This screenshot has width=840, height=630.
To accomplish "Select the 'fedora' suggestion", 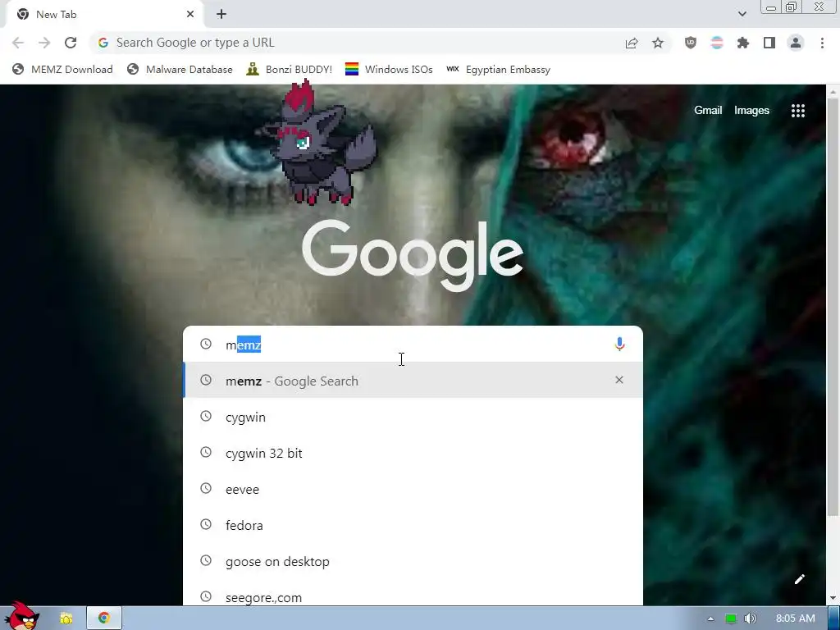I will click(x=413, y=526).
